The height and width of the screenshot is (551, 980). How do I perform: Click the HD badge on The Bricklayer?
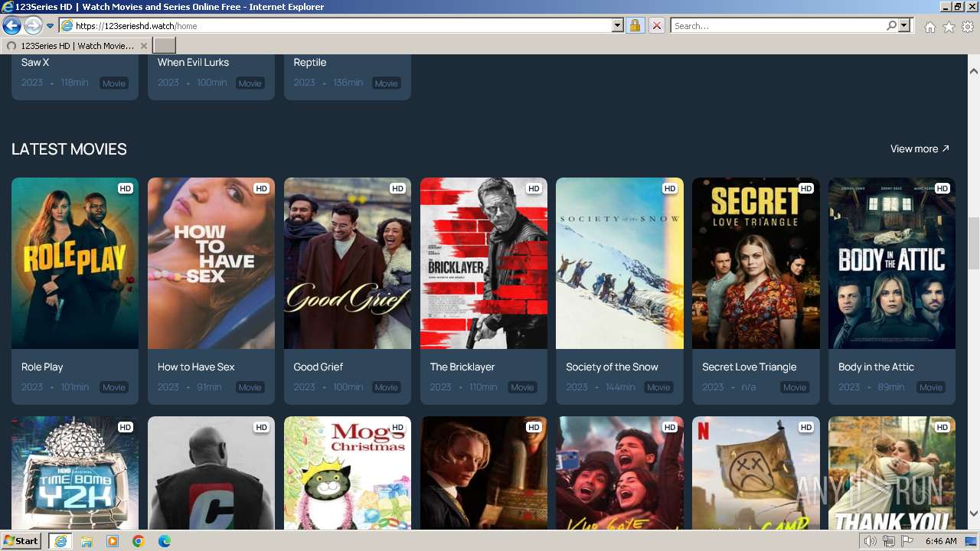click(x=534, y=188)
